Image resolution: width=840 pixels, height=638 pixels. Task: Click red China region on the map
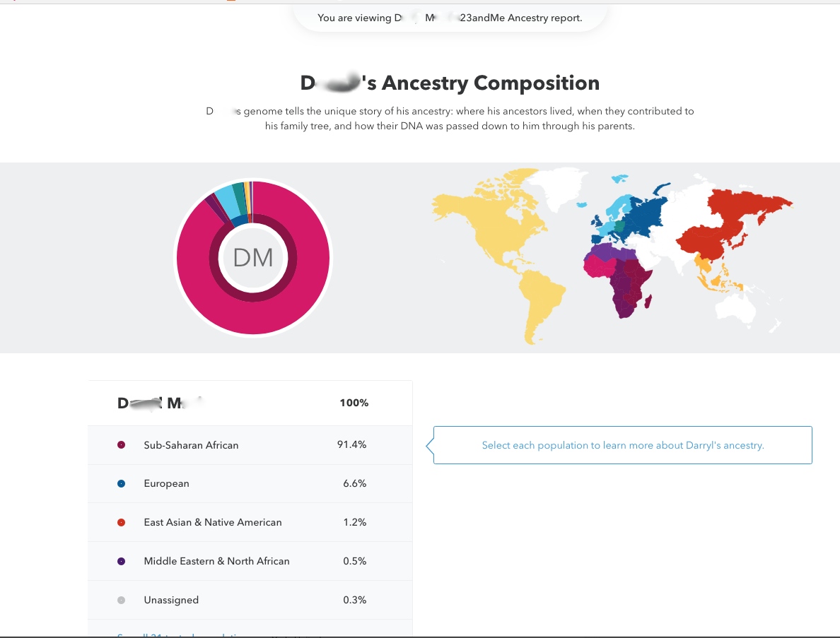pyautogui.click(x=707, y=240)
